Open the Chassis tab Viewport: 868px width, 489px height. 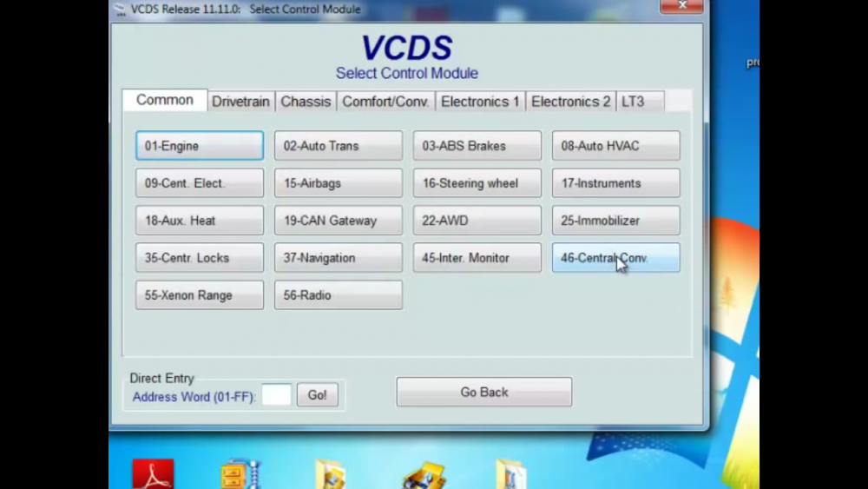point(306,102)
